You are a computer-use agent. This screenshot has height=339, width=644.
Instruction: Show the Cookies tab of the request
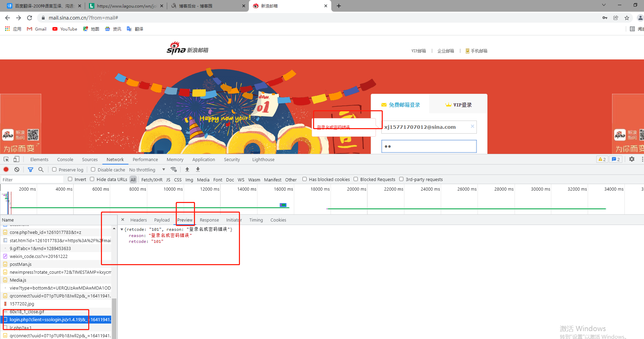(278, 220)
